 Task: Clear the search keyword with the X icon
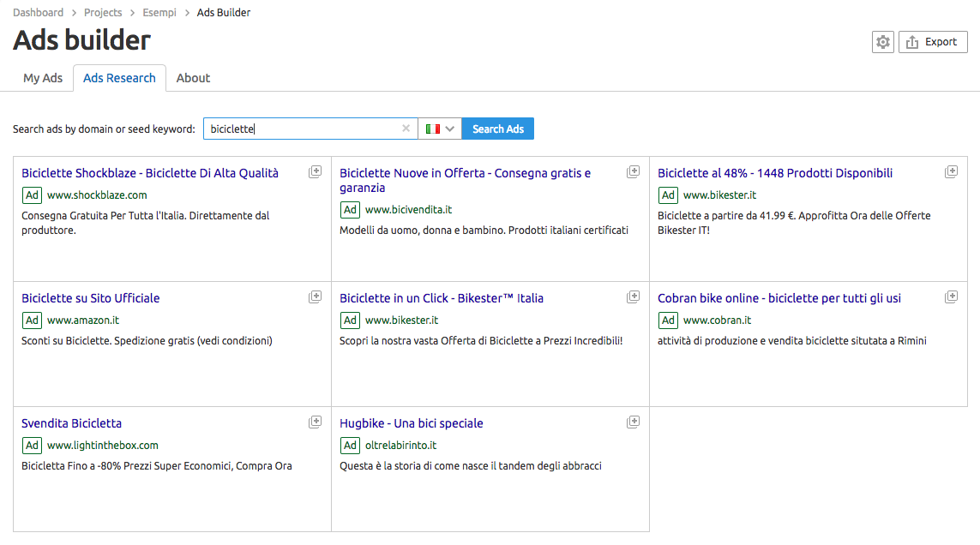(x=406, y=128)
